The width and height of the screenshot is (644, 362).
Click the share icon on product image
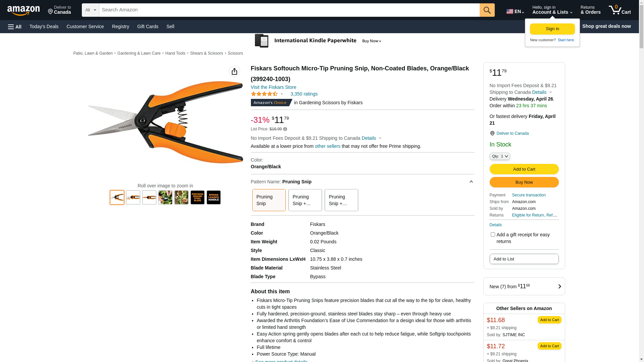tap(234, 71)
